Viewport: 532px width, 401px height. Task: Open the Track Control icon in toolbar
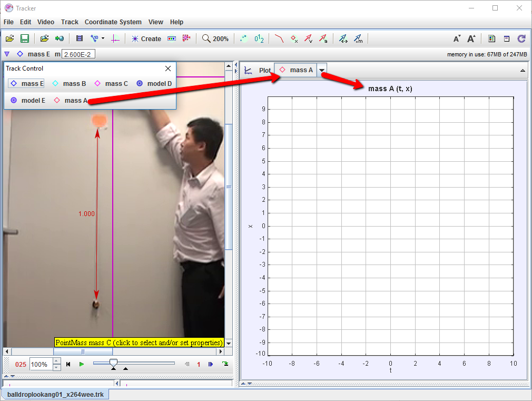[172, 38]
